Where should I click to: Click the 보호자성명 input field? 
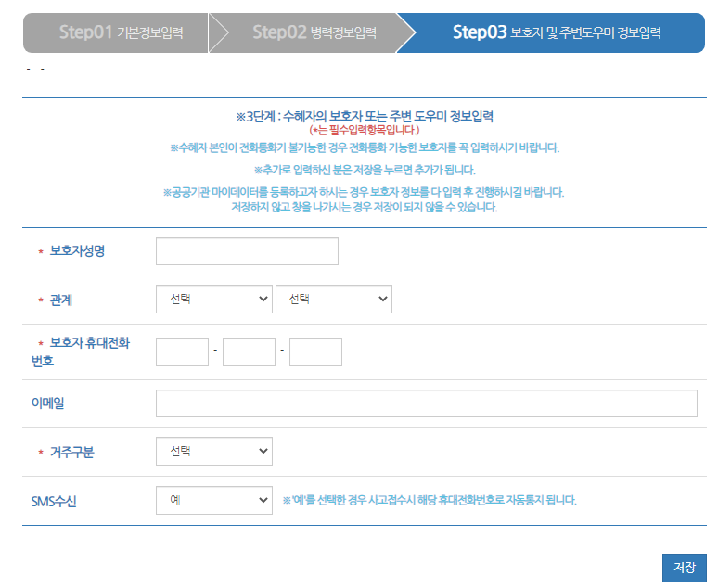pyautogui.click(x=248, y=251)
